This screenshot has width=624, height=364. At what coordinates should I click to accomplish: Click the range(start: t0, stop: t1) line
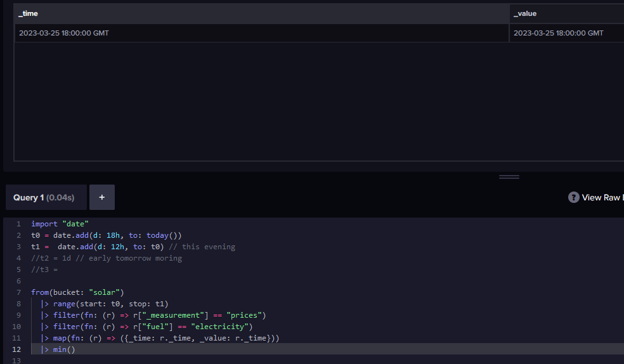(104, 304)
